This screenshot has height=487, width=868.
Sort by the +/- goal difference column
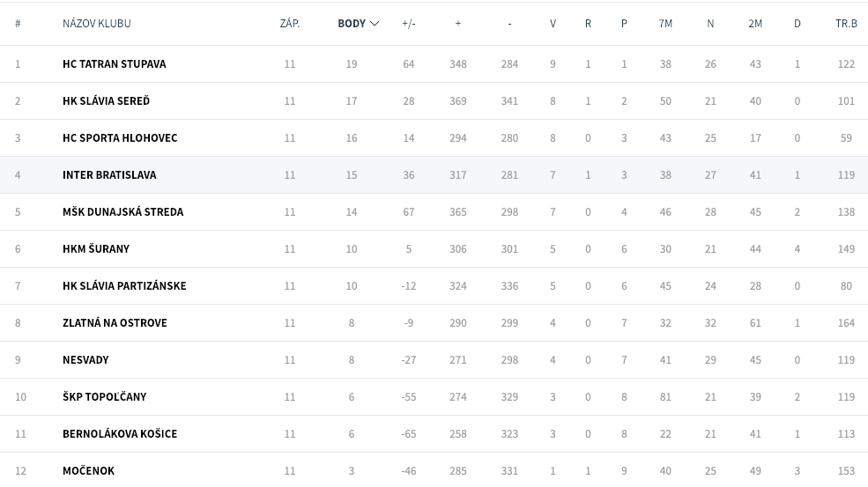(409, 23)
